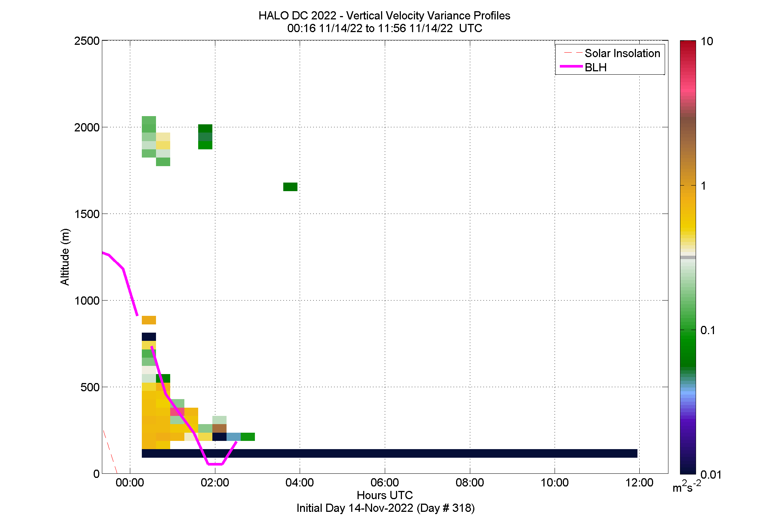Click the brown data cell near 02:00
The height and width of the screenshot is (532, 783).
coord(219,428)
